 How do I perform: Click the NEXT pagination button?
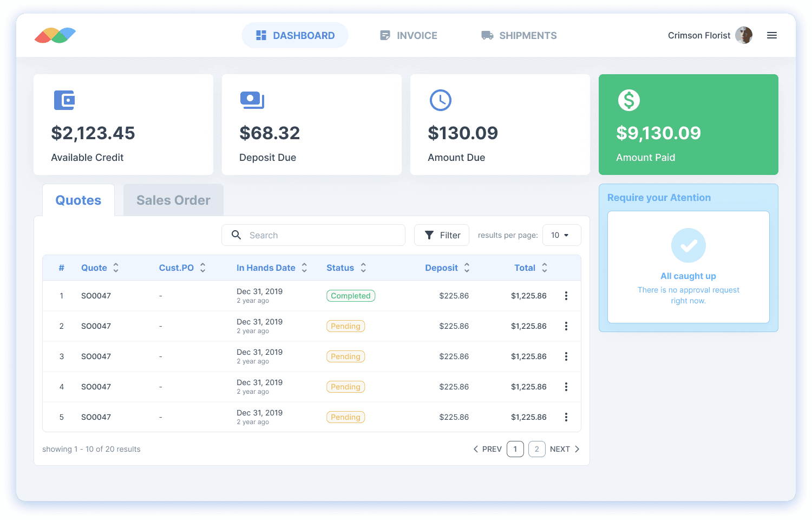point(561,448)
